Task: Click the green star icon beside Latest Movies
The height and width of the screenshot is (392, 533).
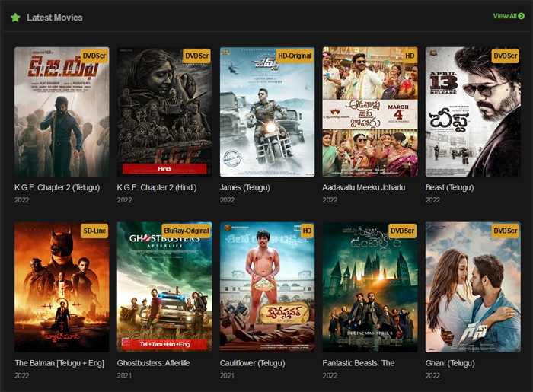Action: (x=15, y=18)
